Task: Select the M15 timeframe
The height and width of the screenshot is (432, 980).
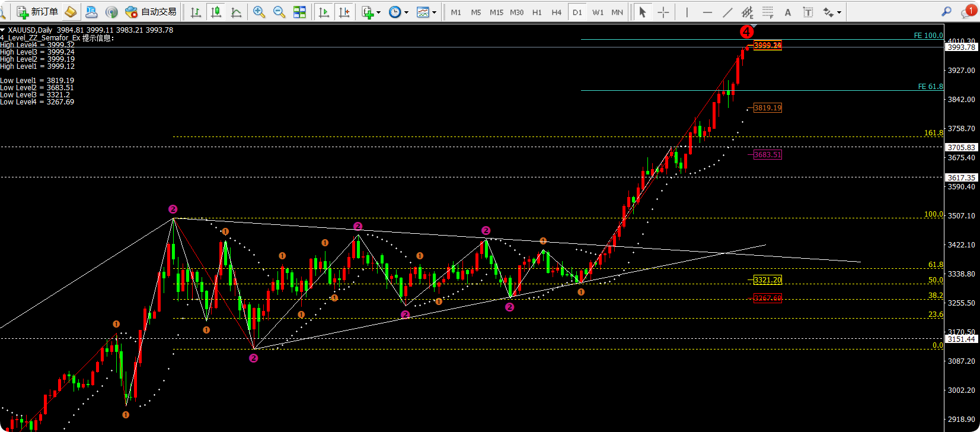Action: 496,12
